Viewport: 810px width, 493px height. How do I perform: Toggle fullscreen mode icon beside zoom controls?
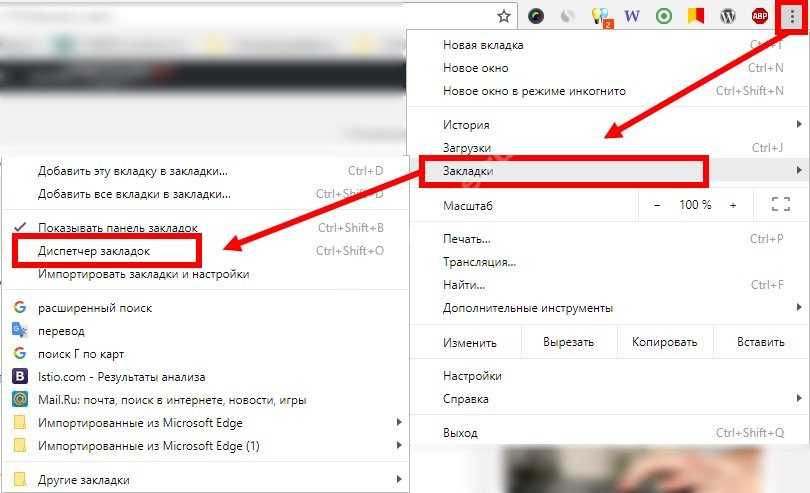coord(781,205)
